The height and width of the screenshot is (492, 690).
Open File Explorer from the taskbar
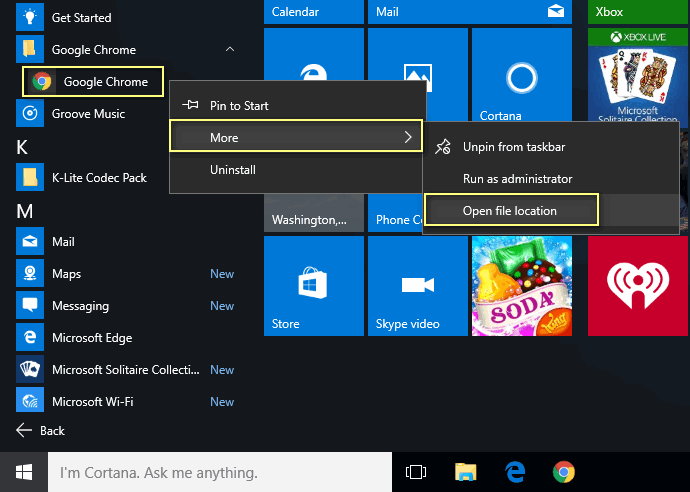click(466, 472)
